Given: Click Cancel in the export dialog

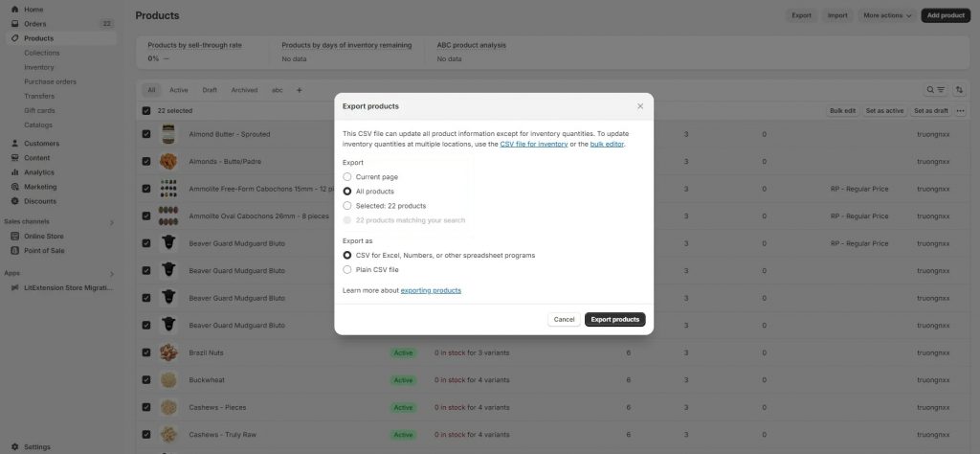Looking at the screenshot, I should [x=564, y=320].
